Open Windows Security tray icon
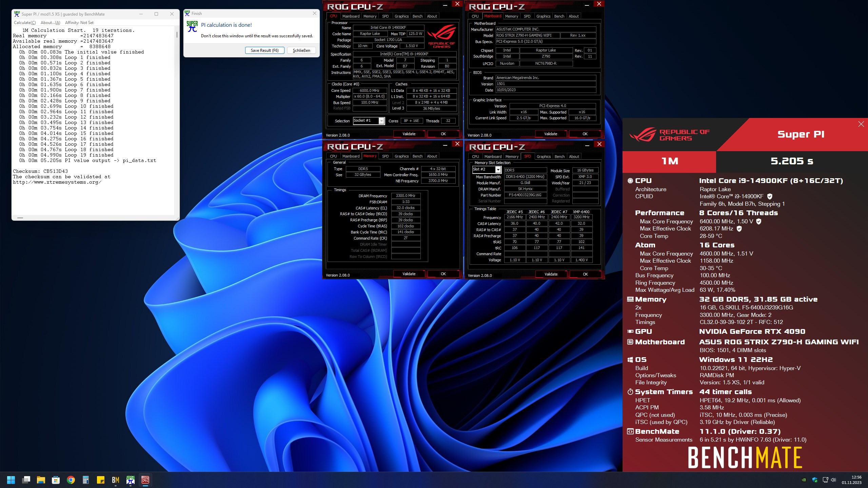The width and height of the screenshot is (868, 488). click(x=814, y=480)
